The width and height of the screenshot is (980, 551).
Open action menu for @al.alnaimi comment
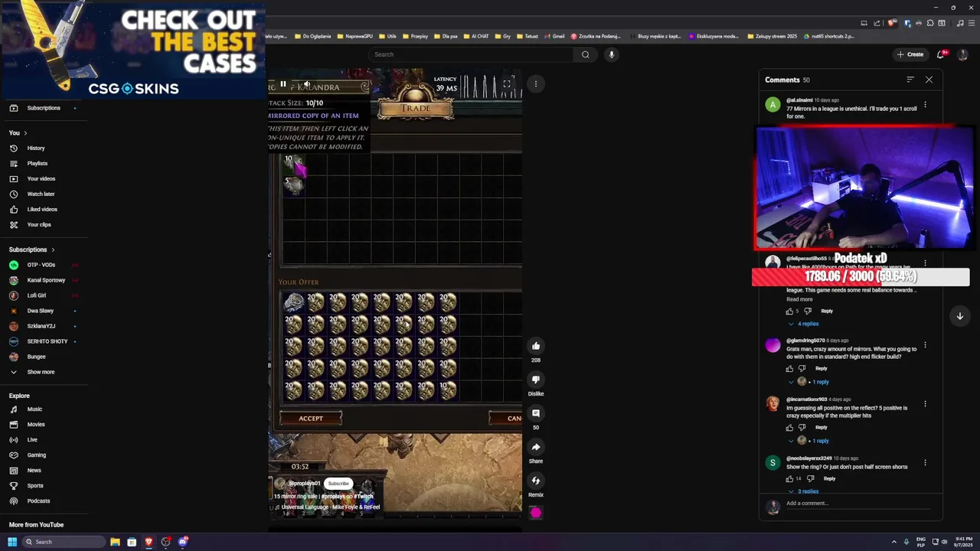click(925, 105)
